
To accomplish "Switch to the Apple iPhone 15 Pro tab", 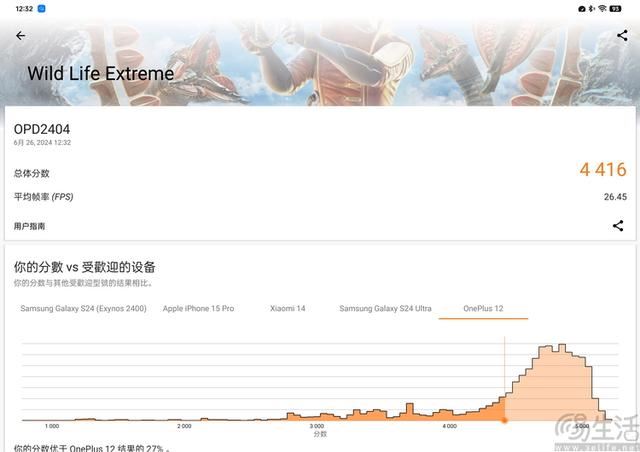I will click(198, 308).
